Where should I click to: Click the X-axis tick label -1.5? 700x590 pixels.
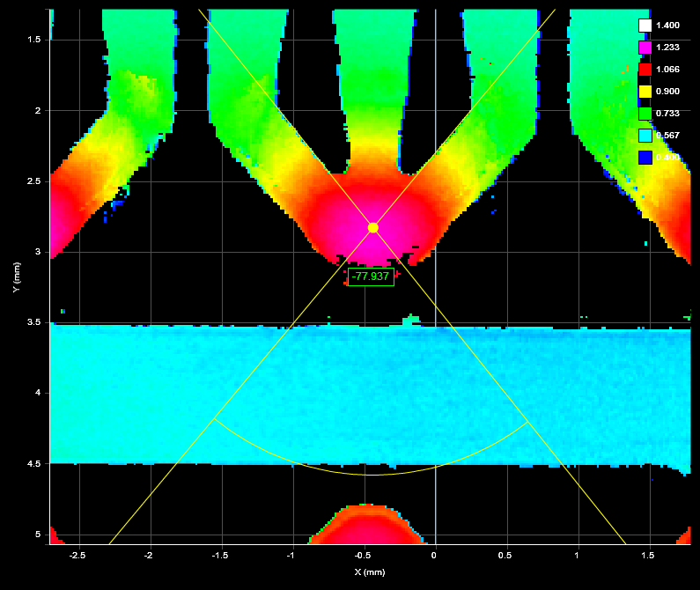(220, 555)
